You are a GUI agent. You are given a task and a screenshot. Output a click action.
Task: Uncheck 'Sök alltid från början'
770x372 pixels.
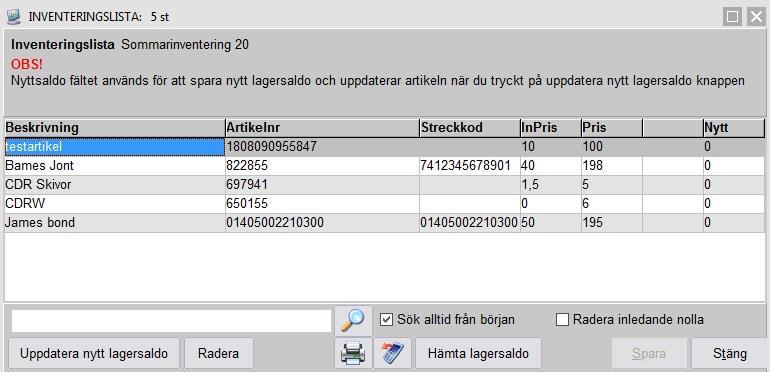click(386, 320)
